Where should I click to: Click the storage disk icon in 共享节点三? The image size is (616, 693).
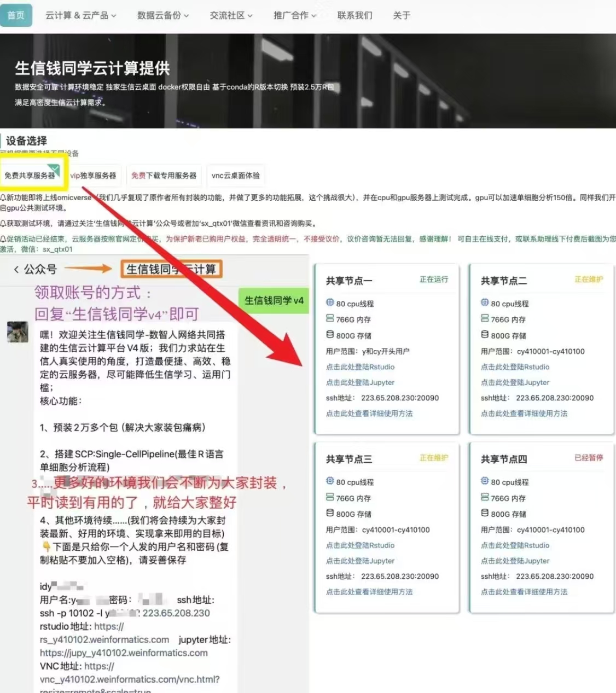click(x=330, y=513)
